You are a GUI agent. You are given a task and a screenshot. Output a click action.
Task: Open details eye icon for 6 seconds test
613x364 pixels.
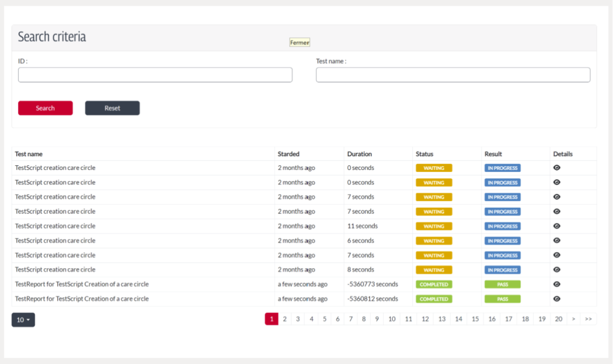557,241
